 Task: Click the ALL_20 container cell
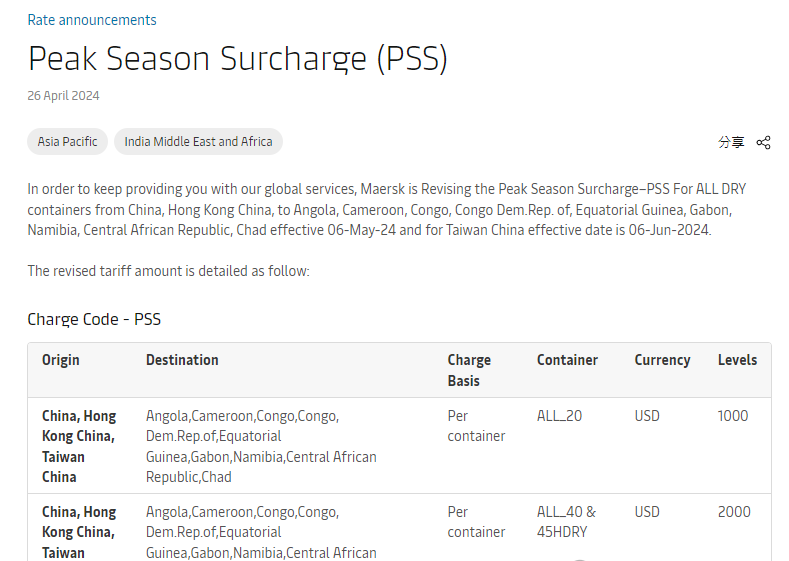tap(559, 416)
